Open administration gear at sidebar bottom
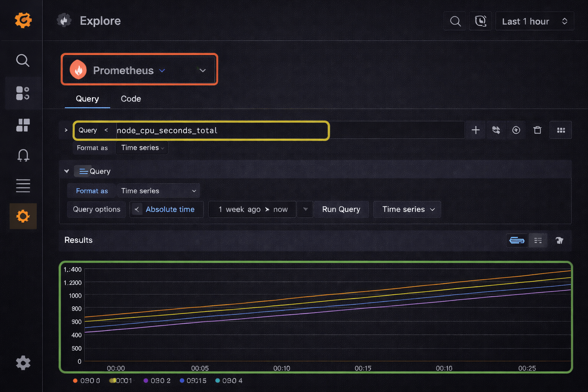 (x=23, y=363)
